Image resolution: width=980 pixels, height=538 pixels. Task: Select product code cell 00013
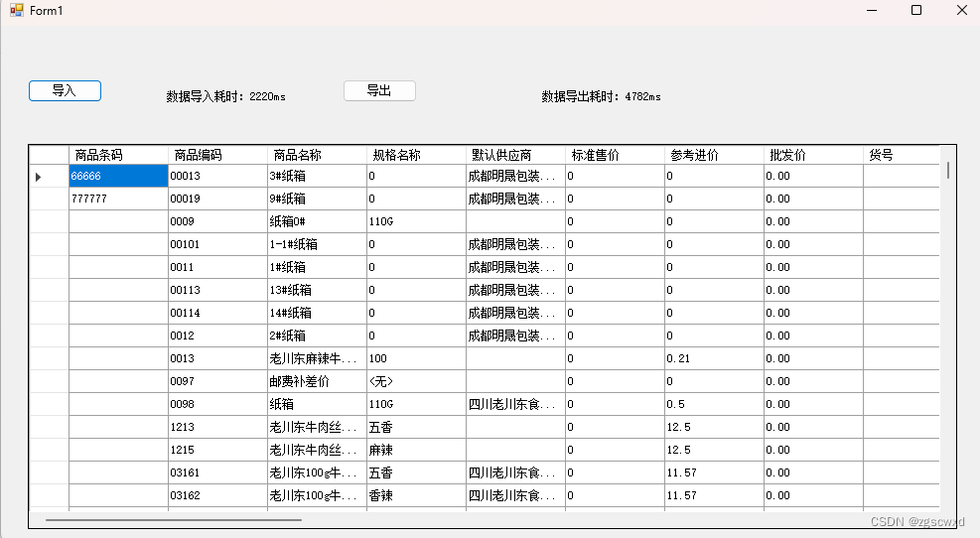pyautogui.click(x=217, y=177)
